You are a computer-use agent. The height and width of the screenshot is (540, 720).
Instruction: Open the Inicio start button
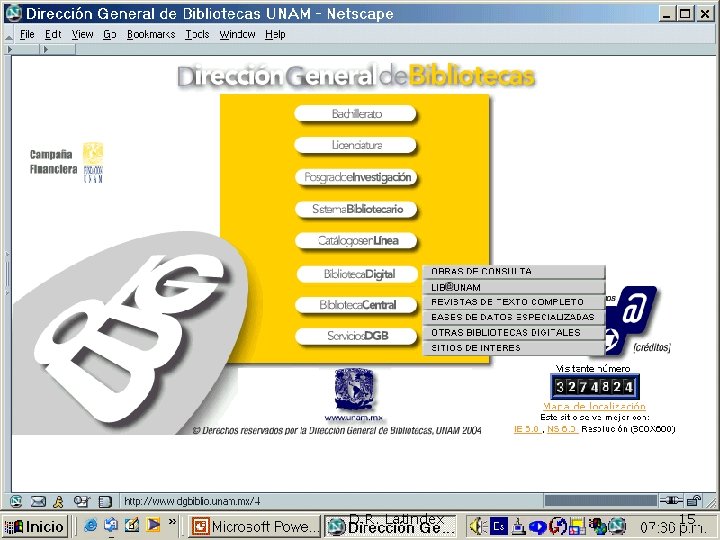click(x=35, y=526)
